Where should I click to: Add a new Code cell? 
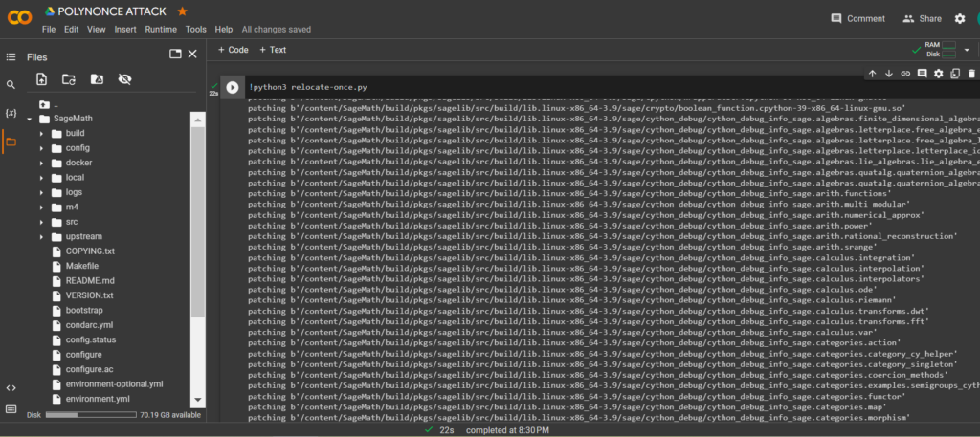[x=234, y=50]
